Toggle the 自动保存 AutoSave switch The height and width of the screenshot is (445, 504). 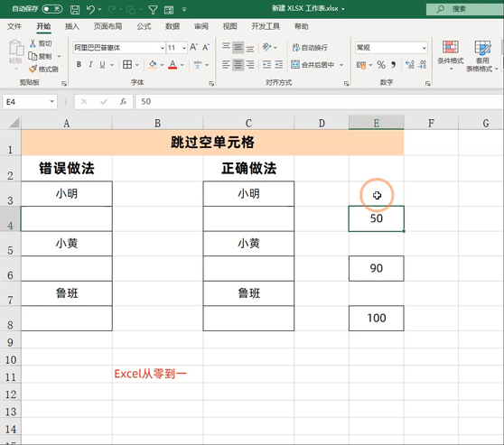(52, 9)
